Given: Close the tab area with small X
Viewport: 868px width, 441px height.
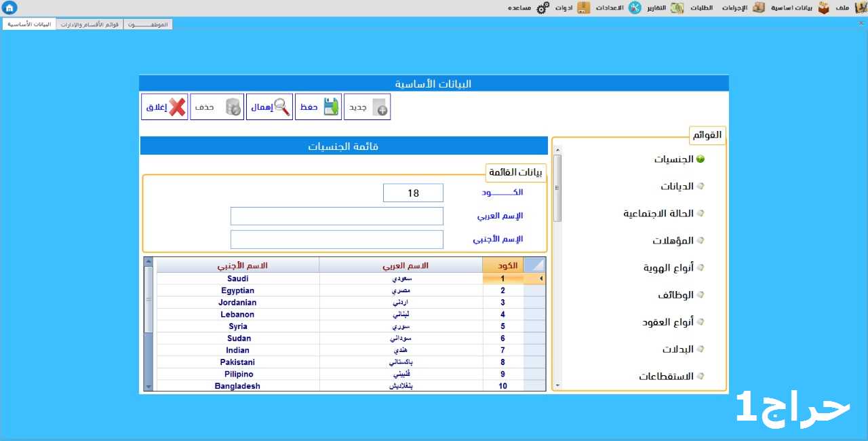Looking at the screenshot, I should pos(861,23).
